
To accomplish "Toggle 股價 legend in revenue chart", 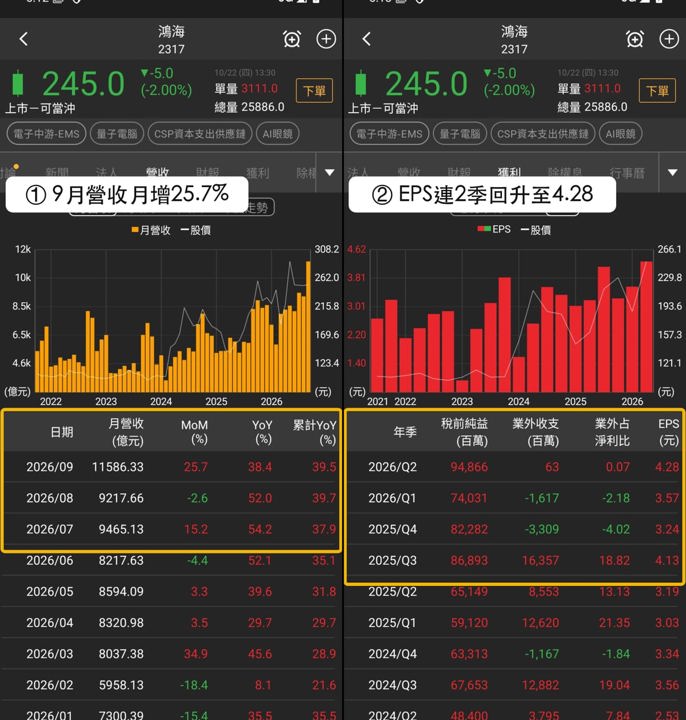I will 196,230.
